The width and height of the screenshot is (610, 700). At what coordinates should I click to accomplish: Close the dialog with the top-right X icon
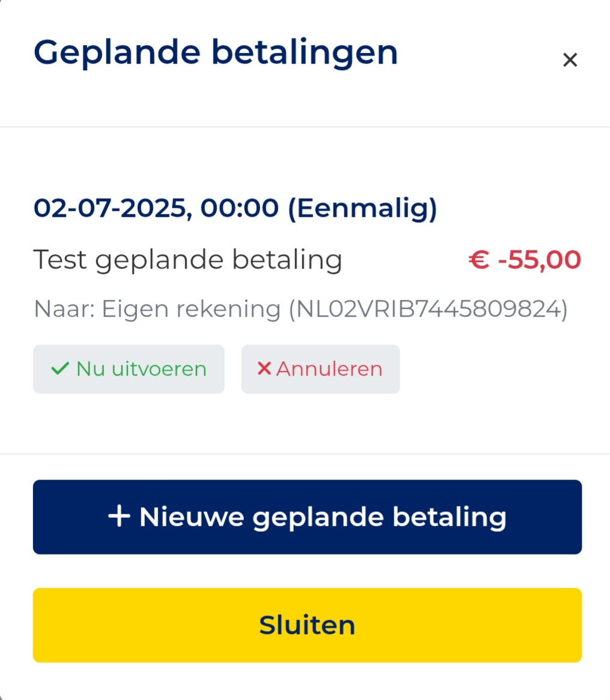point(570,60)
